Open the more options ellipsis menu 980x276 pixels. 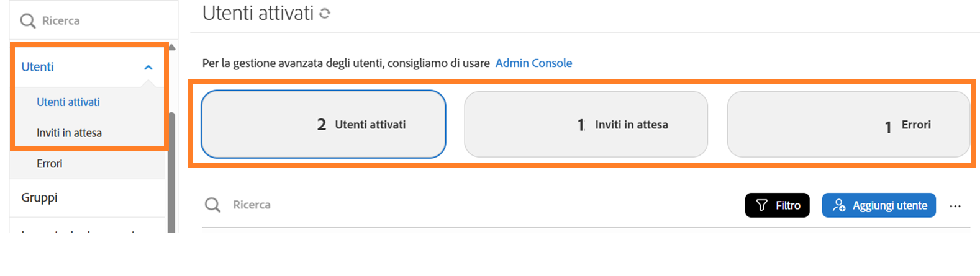[x=955, y=206]
